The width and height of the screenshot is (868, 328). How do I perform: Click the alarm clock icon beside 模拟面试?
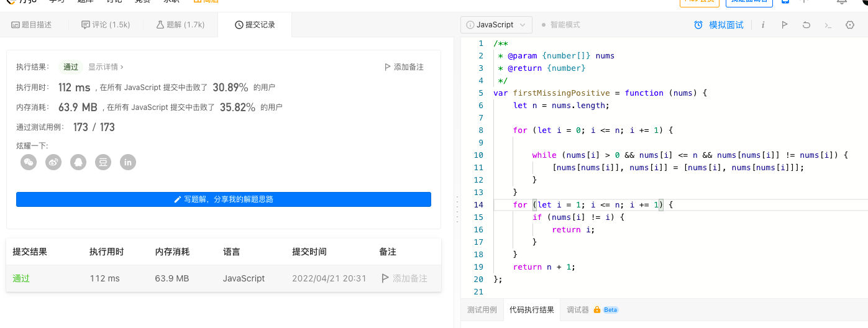coord(698,25)
